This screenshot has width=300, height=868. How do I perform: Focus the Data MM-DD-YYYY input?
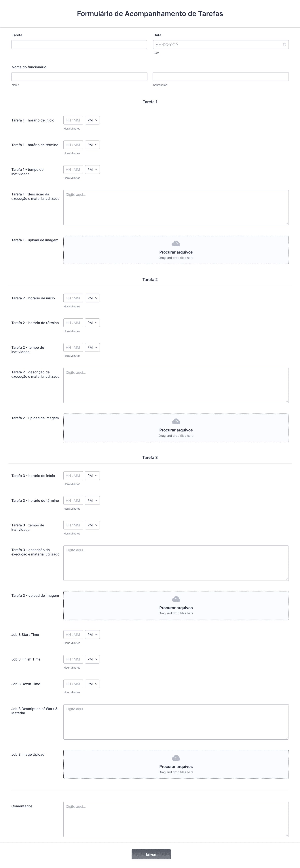click(x=221, y=45)
